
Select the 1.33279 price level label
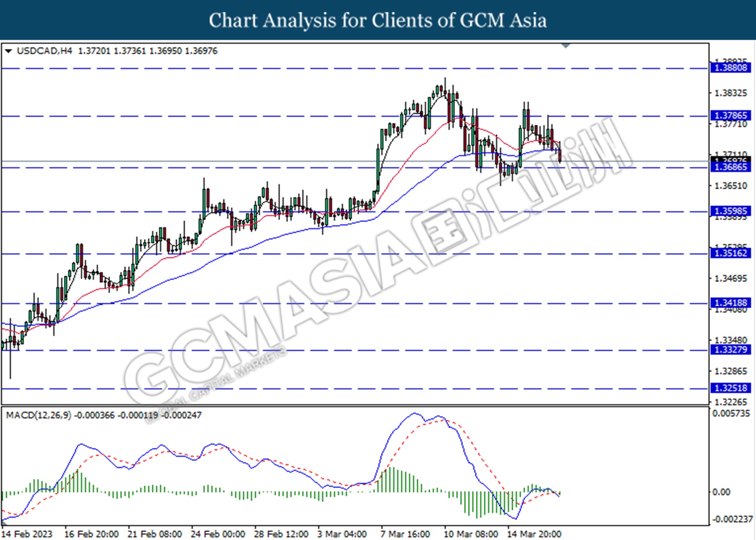(x=731, y=349)
